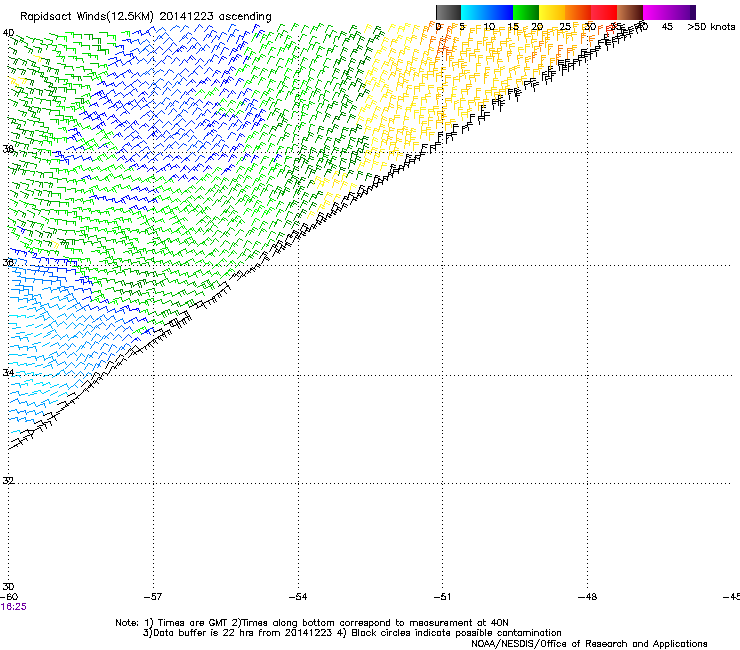Select the gray swatch in the wind legend

pyautogui.click(x=448, y=12)
